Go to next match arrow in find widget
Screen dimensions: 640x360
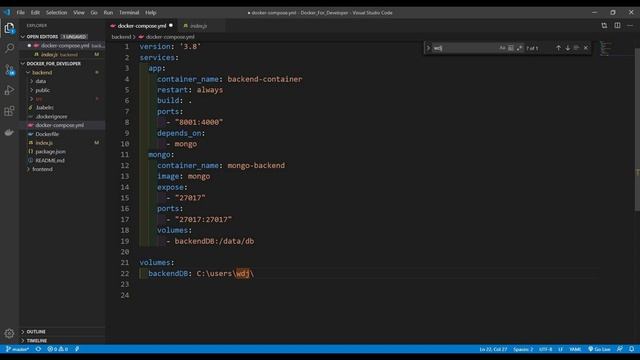point(567,48)
